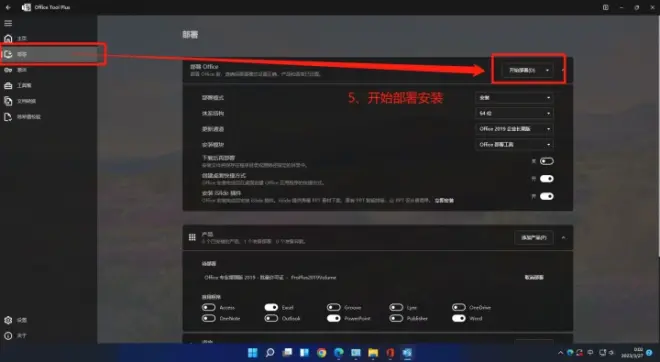The width and height of the screenshot is (660, 362).
Task: Toggle the create desktop shortcuts switch
Action: pyautogui.click(x=547, y=179)
